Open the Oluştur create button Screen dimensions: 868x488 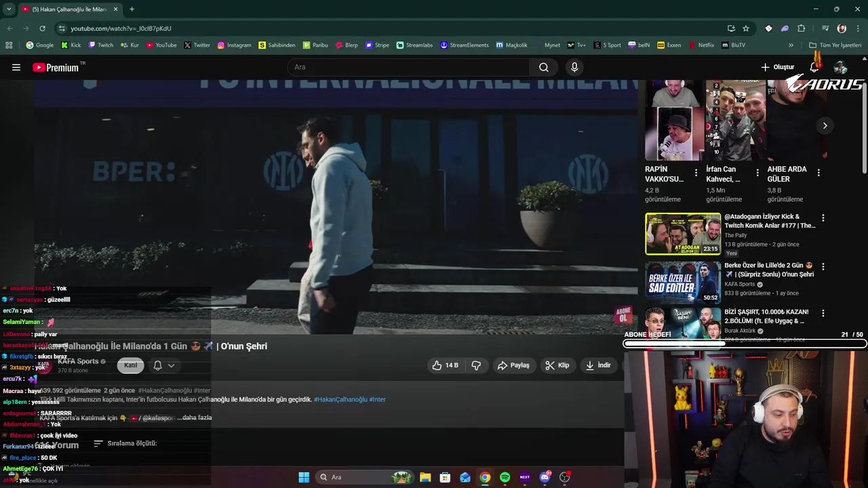[x=777, y=67]
